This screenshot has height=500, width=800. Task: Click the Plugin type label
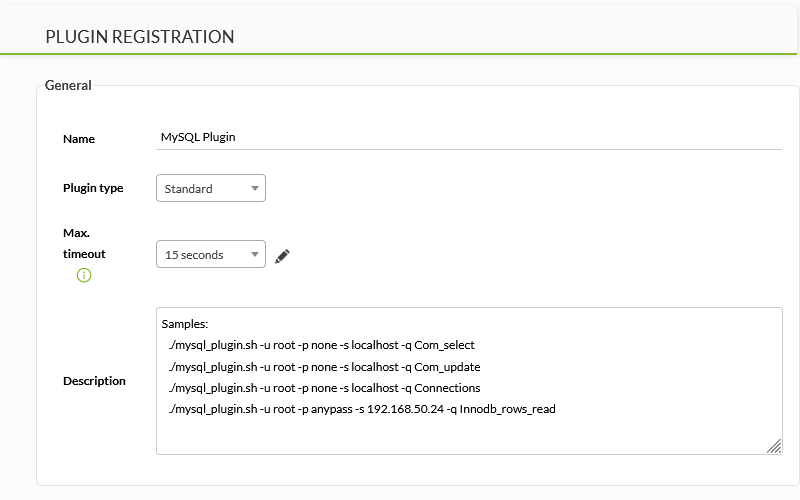tap(93, 188)
